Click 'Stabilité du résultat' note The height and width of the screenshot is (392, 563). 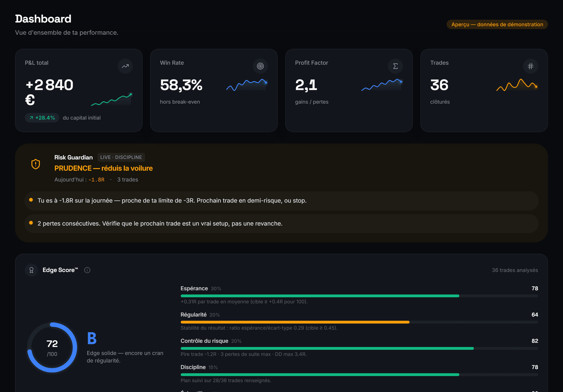259,328
